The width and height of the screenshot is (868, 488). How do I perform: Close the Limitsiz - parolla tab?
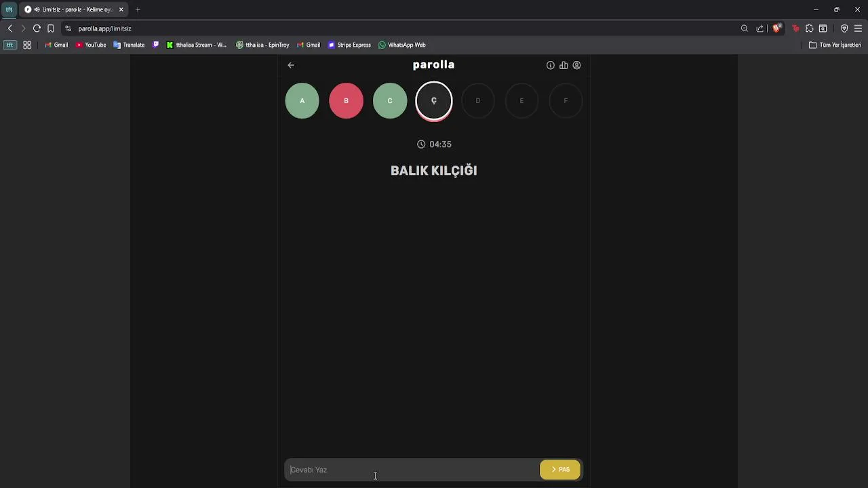pos(121,9)
